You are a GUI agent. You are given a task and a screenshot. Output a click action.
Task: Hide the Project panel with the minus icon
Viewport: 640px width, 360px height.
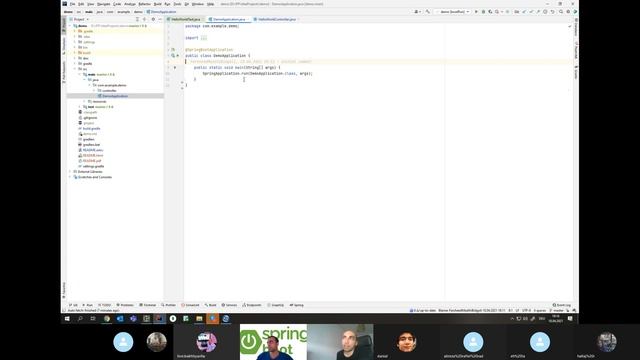160,19
